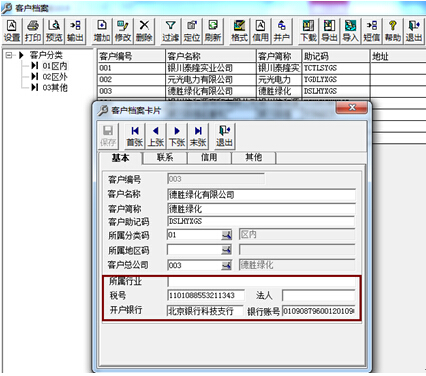Click the 客户助记码 input field
The image size is (426, 376).
click(261, 221)
